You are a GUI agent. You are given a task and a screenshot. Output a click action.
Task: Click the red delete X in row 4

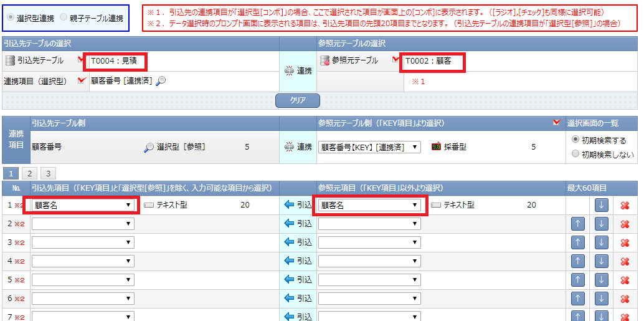tap(625, 262)
